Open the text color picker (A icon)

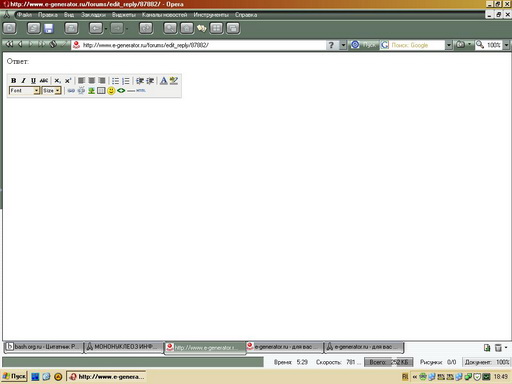point(163,81)
